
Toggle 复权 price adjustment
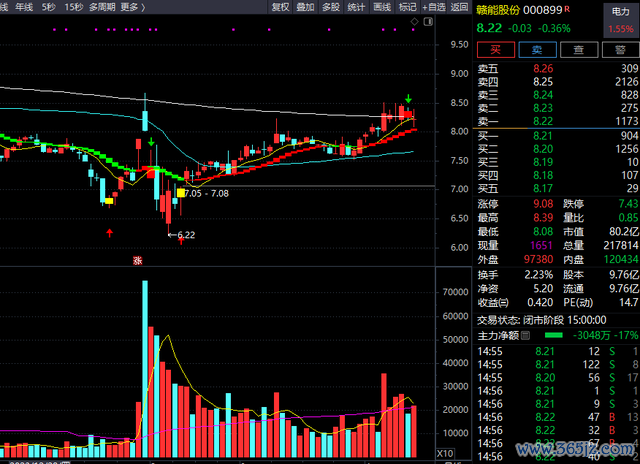coord(281,7)
